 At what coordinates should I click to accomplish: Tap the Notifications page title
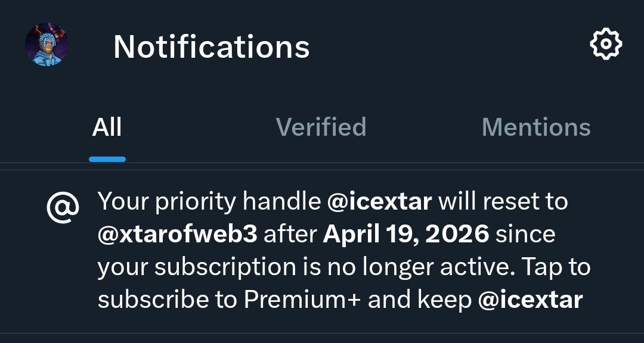(211, 46)
